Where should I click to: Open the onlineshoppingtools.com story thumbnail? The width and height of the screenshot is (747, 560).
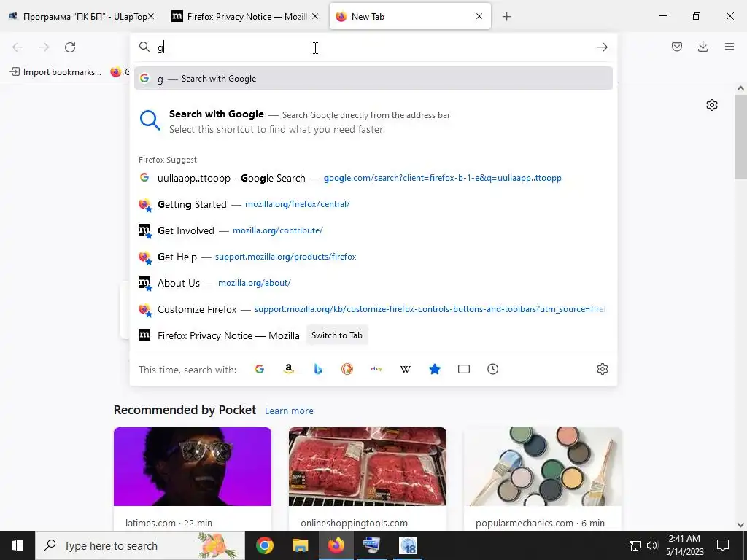coord(368,466)
